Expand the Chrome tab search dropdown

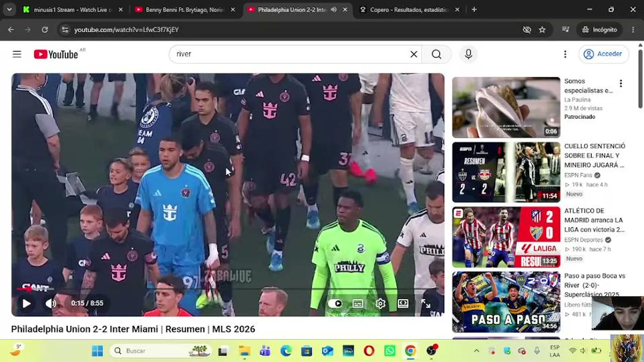[9, 10]
